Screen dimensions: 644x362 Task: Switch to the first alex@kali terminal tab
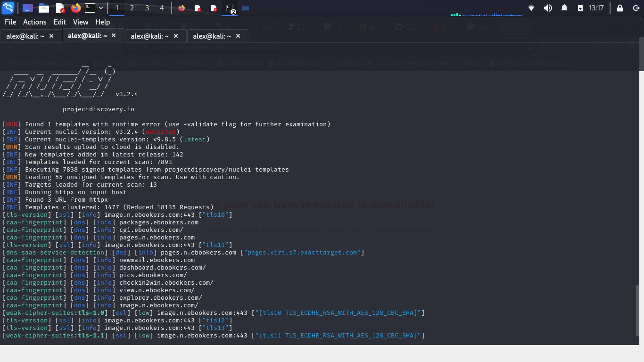31,36
